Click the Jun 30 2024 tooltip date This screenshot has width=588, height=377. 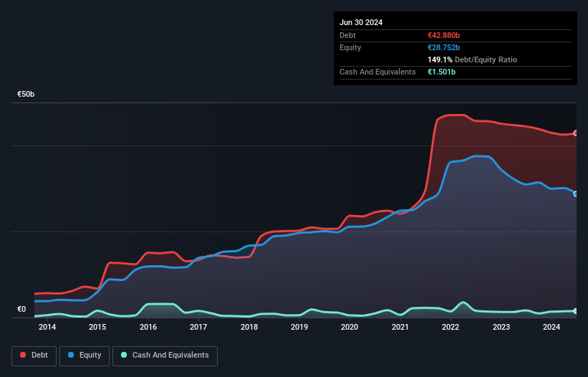(x=361, y=22)
